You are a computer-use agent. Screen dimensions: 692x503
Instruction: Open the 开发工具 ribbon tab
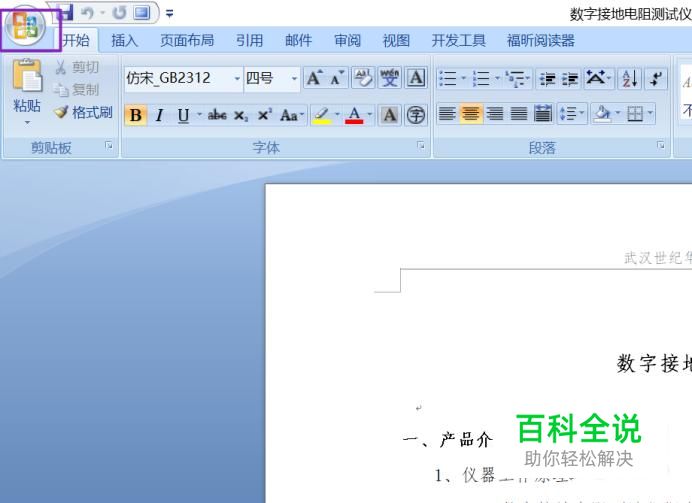459,41
